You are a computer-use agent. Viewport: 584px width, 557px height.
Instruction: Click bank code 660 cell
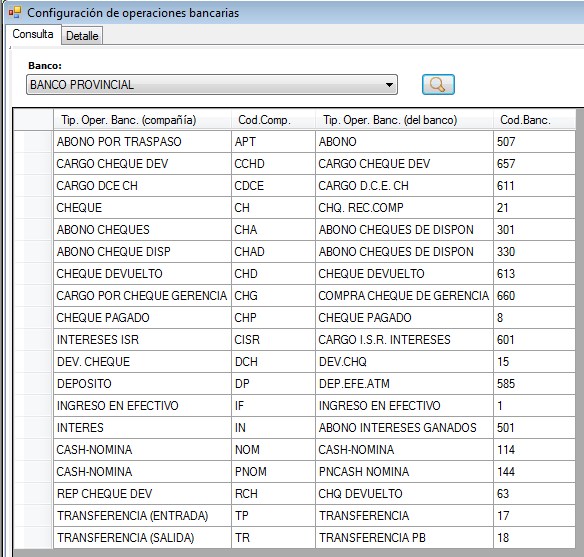(x=534, y=296)
